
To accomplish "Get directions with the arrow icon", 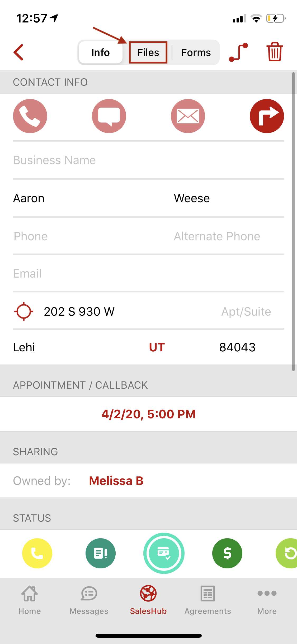I will click(267, 116).
